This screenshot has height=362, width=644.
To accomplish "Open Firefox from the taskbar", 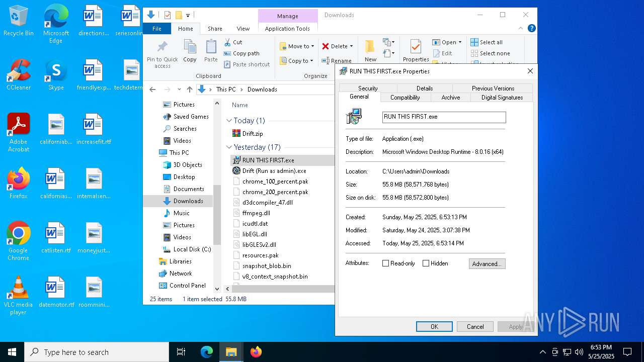I will [256, 352].
